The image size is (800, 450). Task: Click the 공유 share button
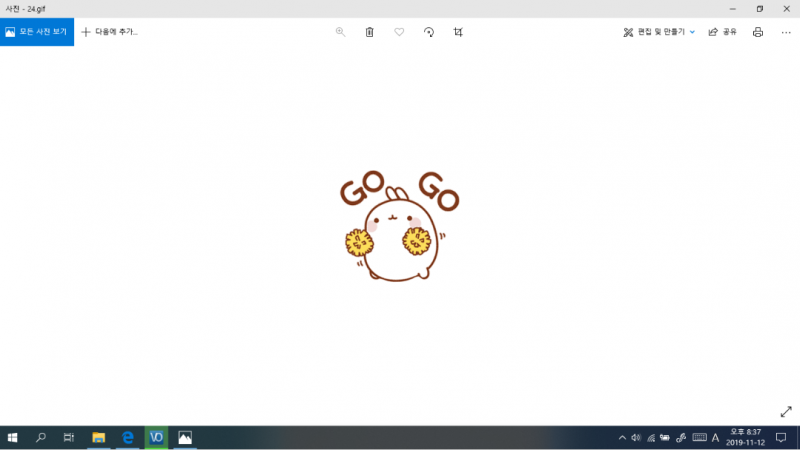pos(722,32)
